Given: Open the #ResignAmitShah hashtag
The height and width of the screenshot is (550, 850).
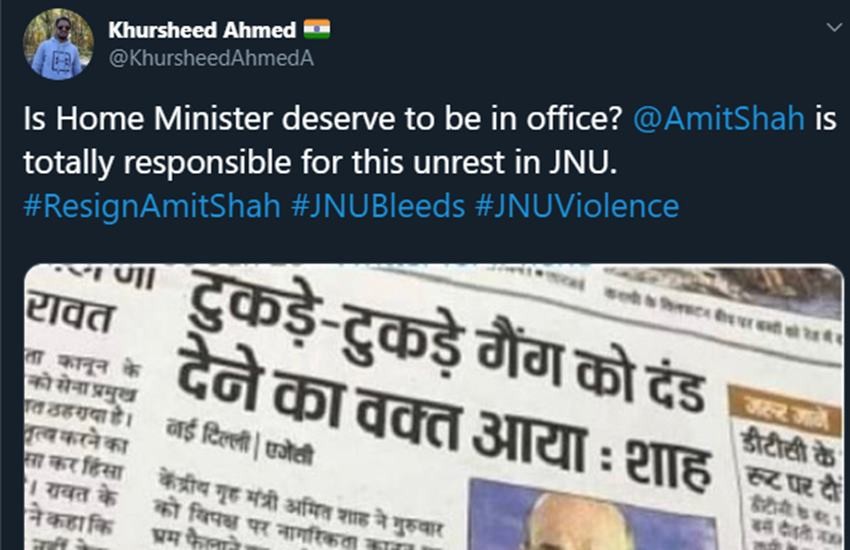Looking at the screenshot, I should [x=149, y=206].
